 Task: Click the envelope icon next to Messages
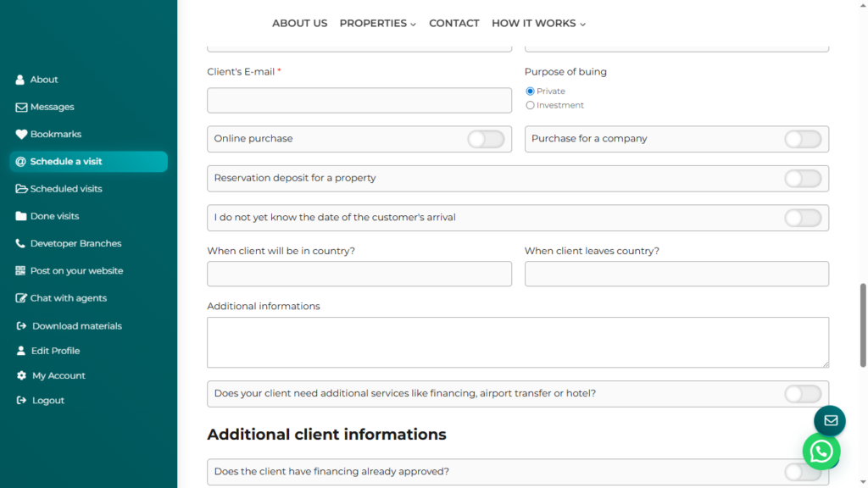[21, 107]
